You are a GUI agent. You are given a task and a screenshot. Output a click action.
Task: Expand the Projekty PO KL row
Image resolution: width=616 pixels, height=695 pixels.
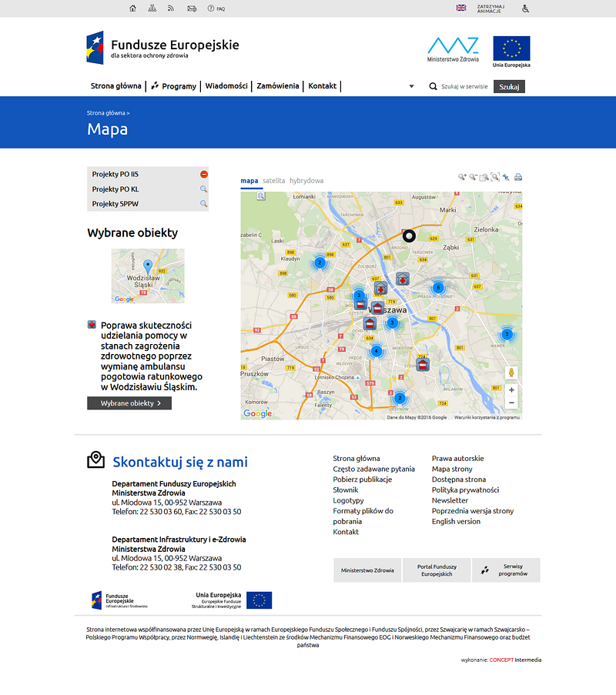[148, 189]
